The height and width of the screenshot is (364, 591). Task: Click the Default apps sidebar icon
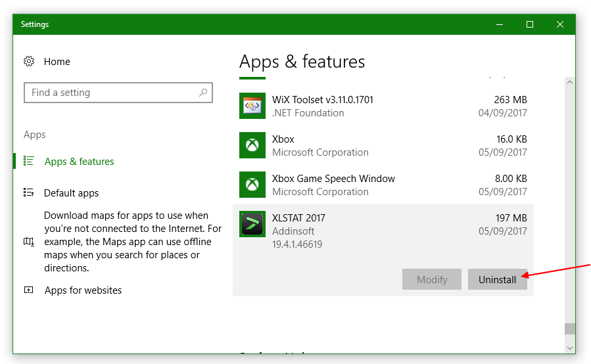coord(29,193)
